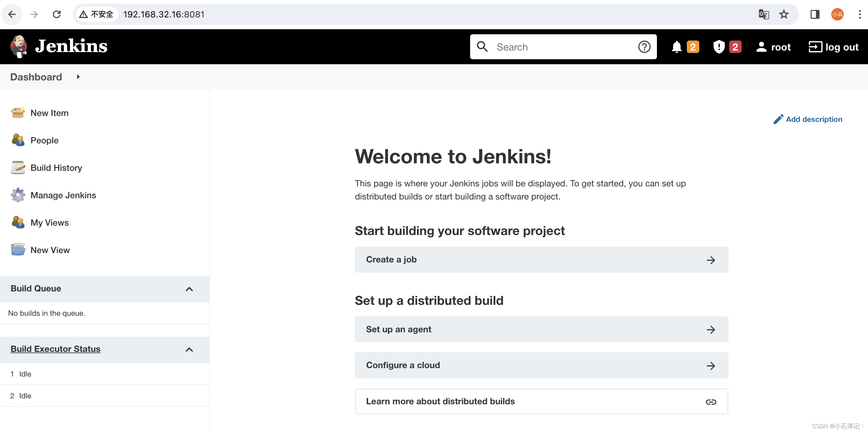Click the pencil icon for Add description
The height and width of the screenshot is (432, 868).
(778, 119)
